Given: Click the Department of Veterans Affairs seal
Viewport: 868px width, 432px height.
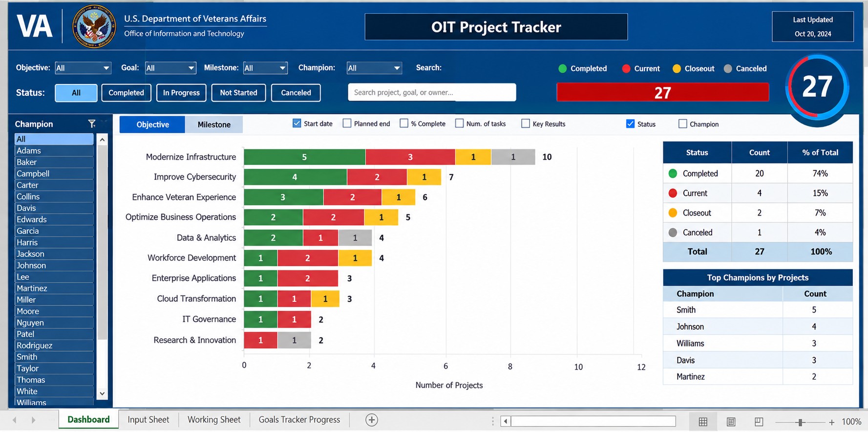Looking at the screenshot, I should [x=94, y=27].
